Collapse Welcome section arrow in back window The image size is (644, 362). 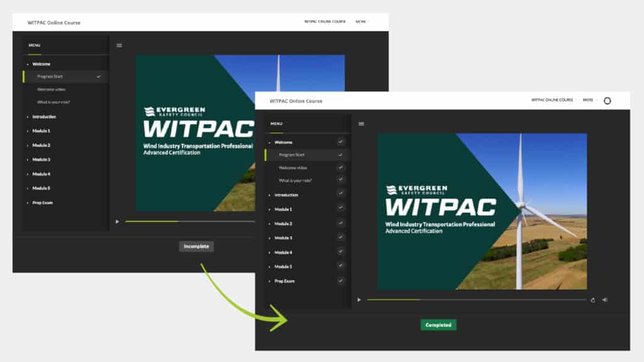tap(28, 65)
